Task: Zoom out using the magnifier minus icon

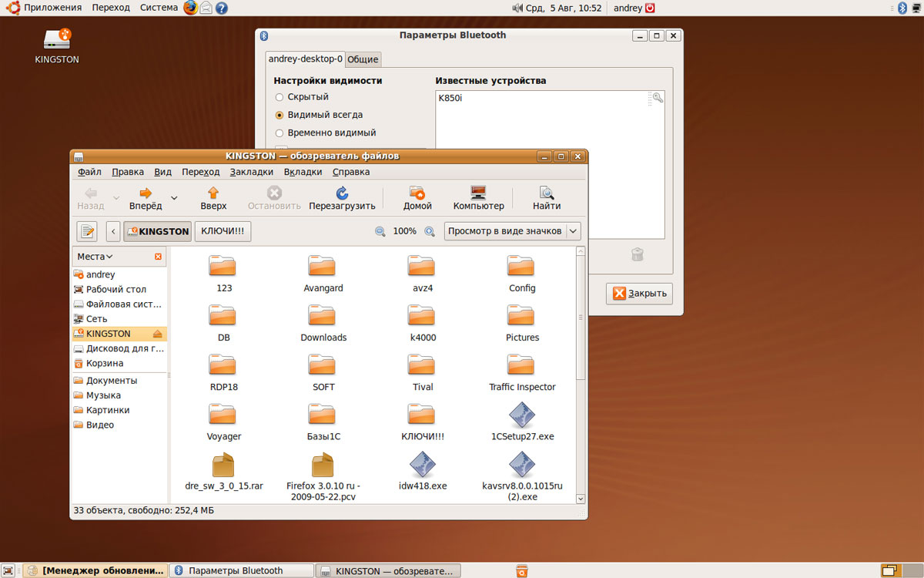Action: tap(380, 231)
